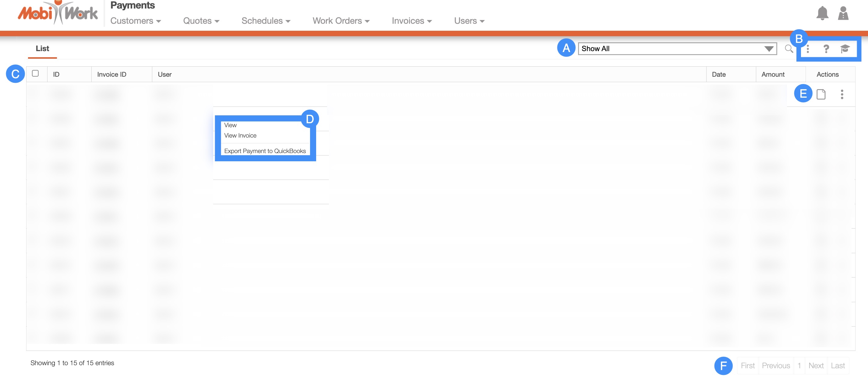Select View Invoice from context menu
868x381 pixels.
tap(240, 136)
